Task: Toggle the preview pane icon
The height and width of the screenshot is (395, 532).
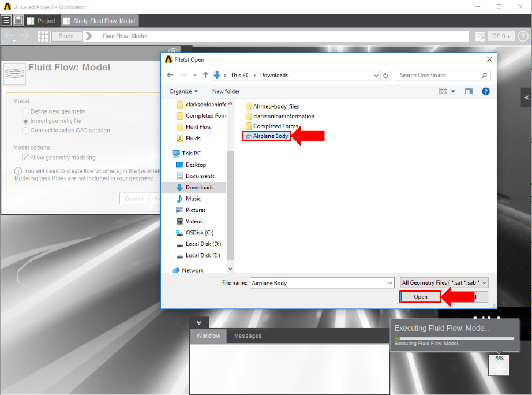Action: pos(469,91)
